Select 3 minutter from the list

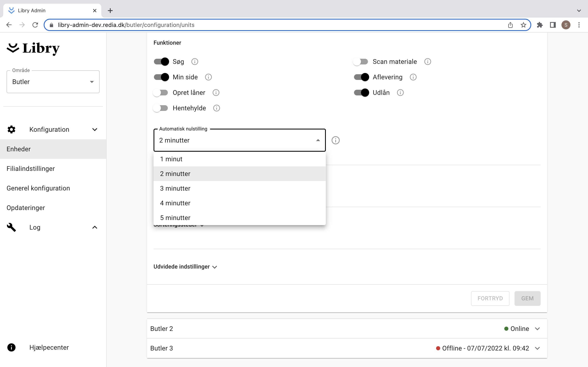[x=175, y=188]
